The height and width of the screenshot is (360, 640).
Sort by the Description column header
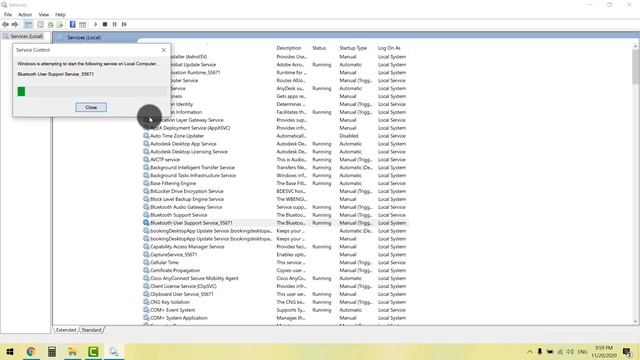click(289, 48)
